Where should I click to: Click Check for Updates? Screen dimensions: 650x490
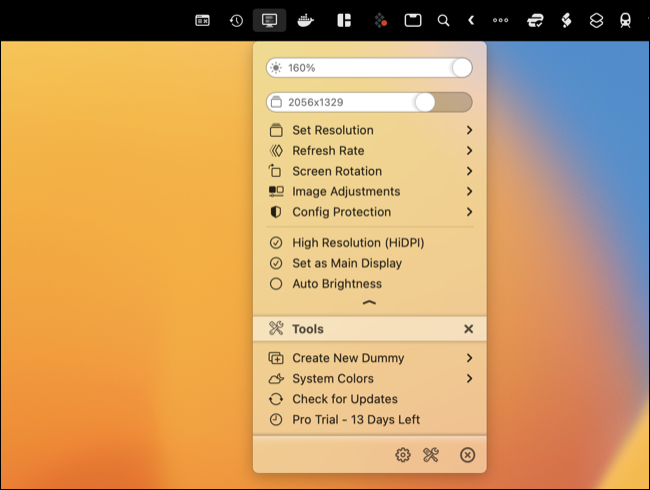point(344,399)
